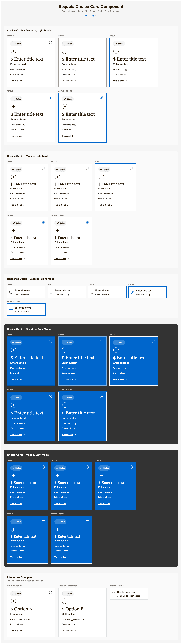182x644 pixels.
Task: Open the View in Figma link
Action: [91, 16]
